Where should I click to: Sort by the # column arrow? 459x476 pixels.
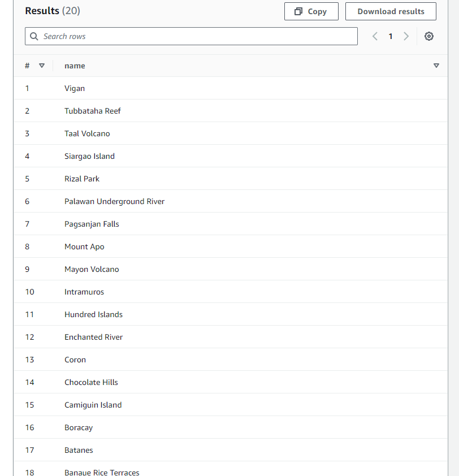pyautogui.click(x=41, y=66)
